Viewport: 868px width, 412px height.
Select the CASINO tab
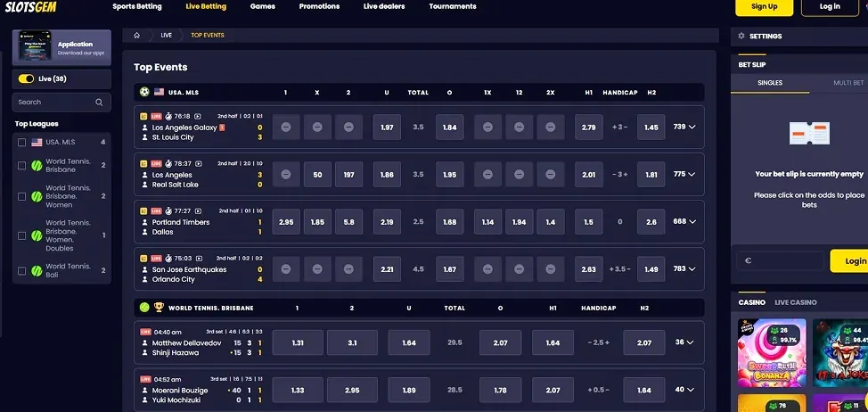pos(752,302)
